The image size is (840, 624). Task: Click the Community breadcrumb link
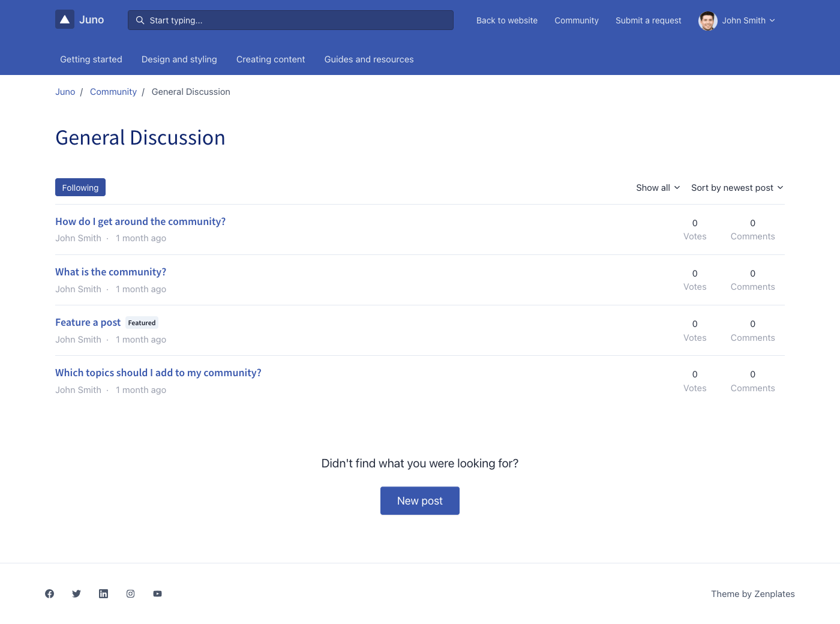(113, 92)
